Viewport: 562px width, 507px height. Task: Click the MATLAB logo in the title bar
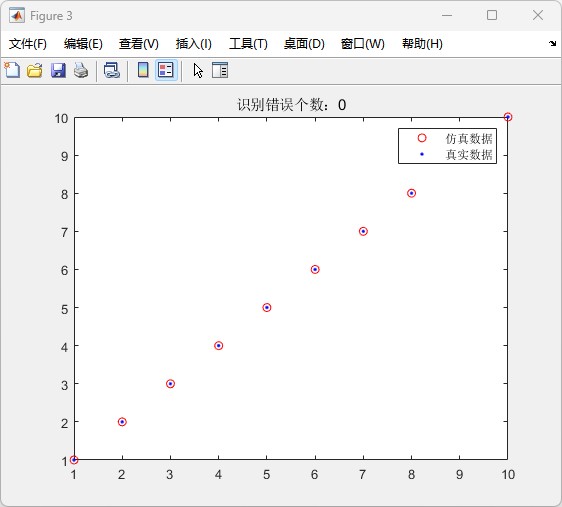(17, 15)
